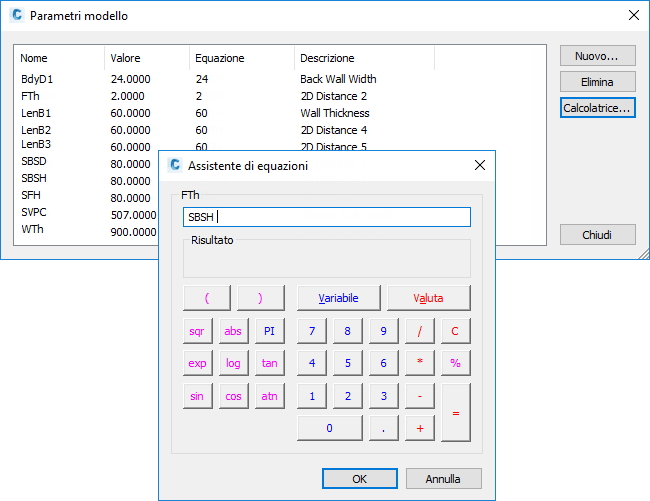
Task: Cancel with the Annulla button
Action: pyautogui.click(x=443, y=479)
